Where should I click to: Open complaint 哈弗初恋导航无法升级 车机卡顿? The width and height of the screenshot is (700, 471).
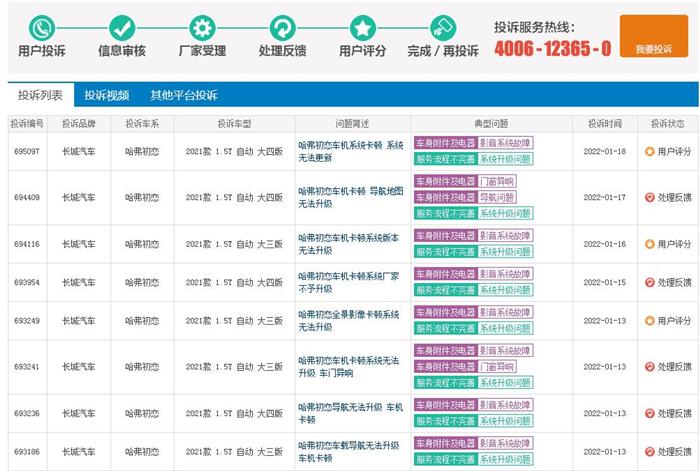pyautogui.click(x=350, y=413)
